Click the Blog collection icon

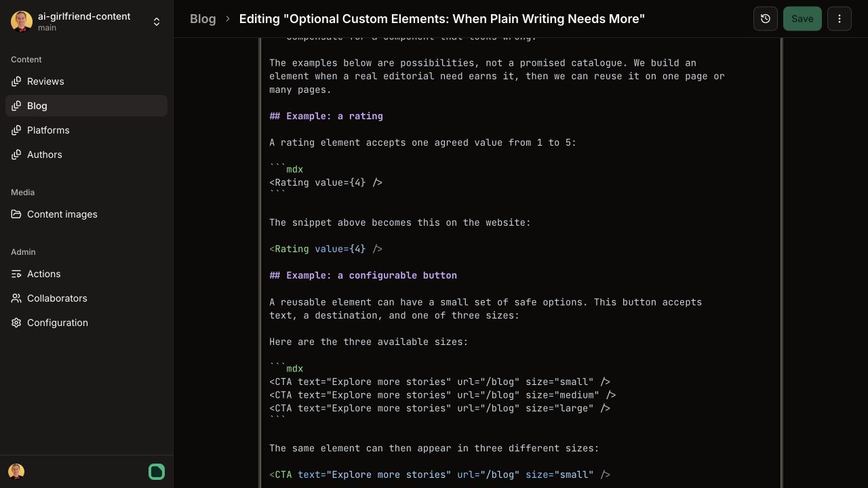(16, 106)
